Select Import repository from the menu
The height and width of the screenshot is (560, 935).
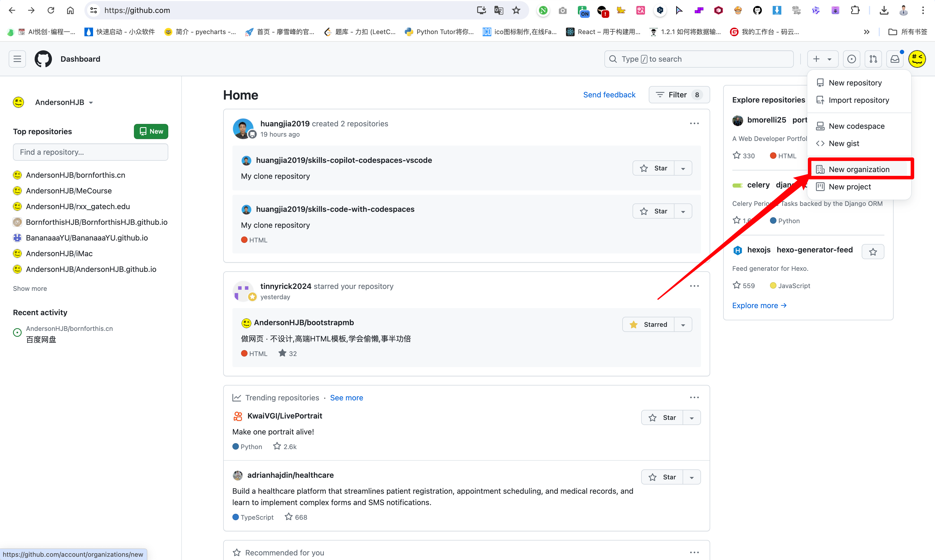click(x=859, y=100)
